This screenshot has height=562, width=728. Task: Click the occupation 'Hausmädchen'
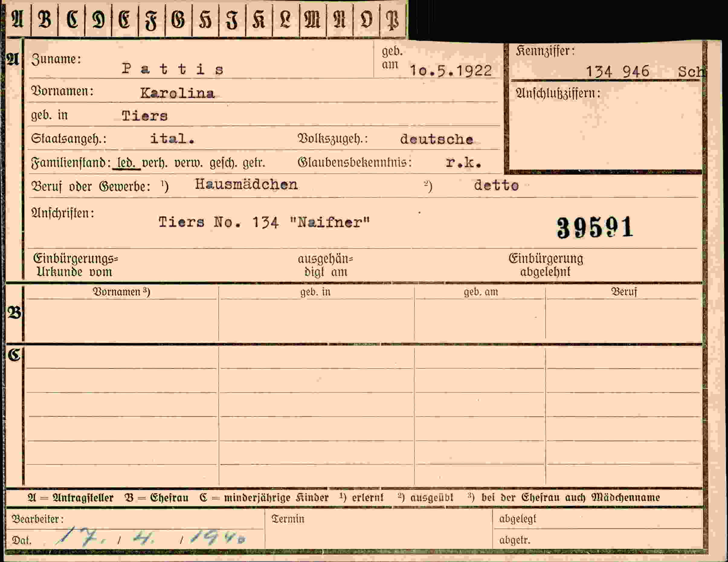tap(246, 184)
